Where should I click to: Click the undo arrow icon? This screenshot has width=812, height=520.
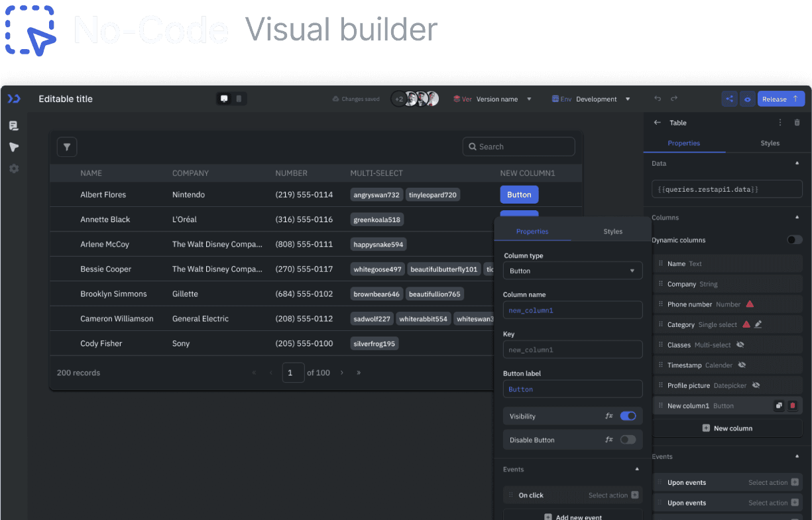tap(658, 99)
